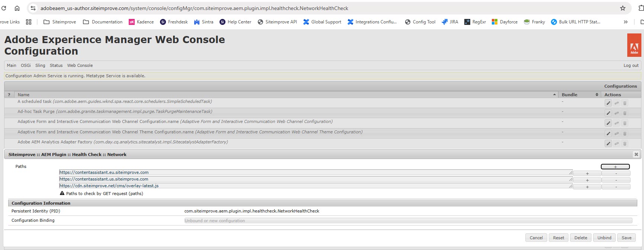Open the Web Console menu

point(80,65)
